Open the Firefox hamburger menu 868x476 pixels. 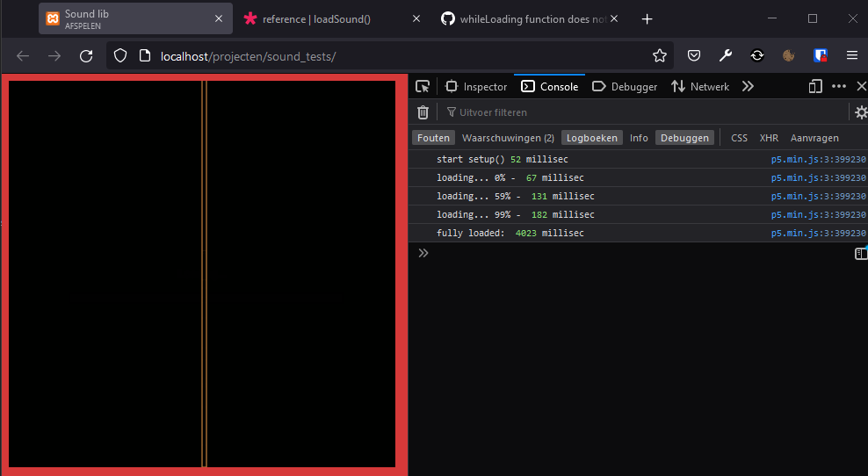(852, 56)
